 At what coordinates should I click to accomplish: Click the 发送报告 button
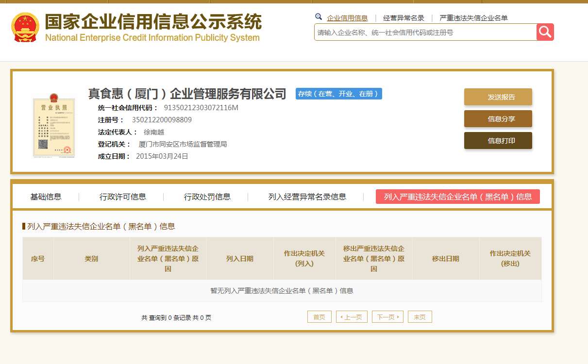tap(498, 97)
